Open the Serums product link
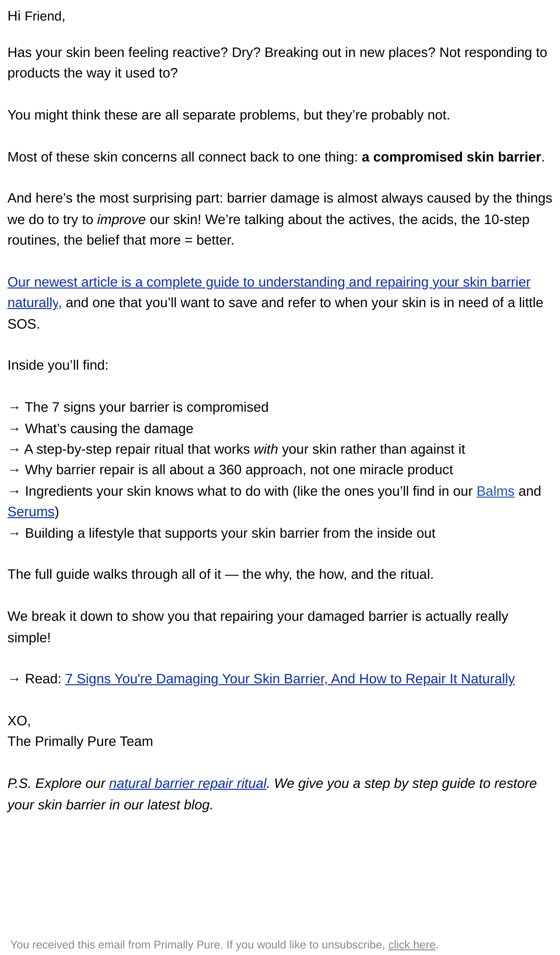560x955 pixels. click(31, 512)
